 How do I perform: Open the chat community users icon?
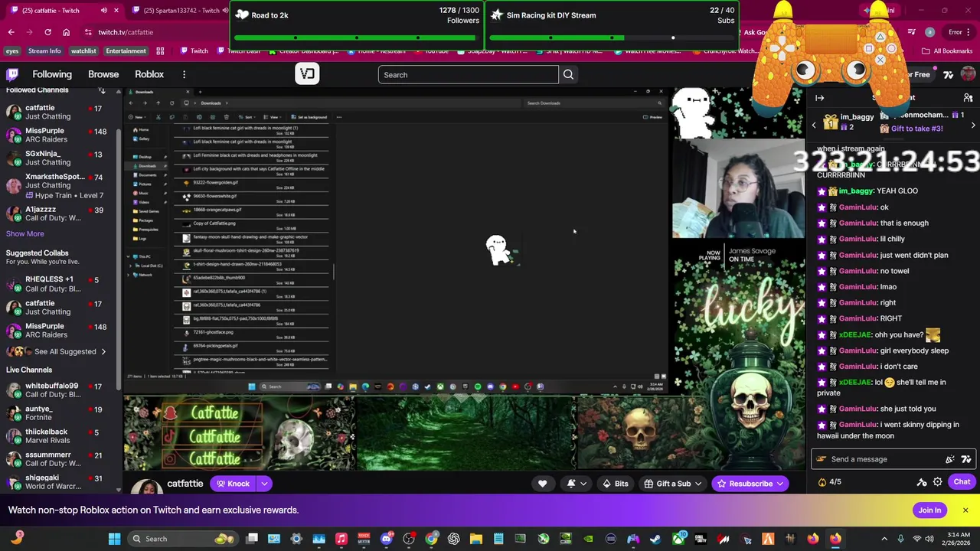pyautogui.click(x=968, y=98)
